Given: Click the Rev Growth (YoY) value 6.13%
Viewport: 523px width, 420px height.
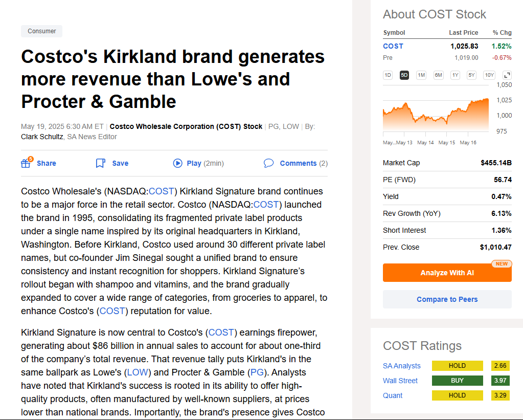Looking at the screenshot, I should (502, 213).
